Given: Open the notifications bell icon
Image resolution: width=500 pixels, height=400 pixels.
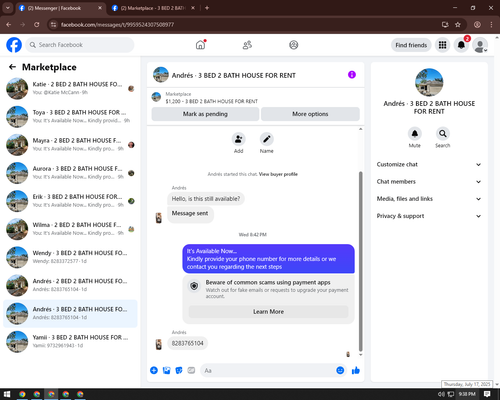Looking at the screenshot, I should pyautogui.click(x=461, y=45).
